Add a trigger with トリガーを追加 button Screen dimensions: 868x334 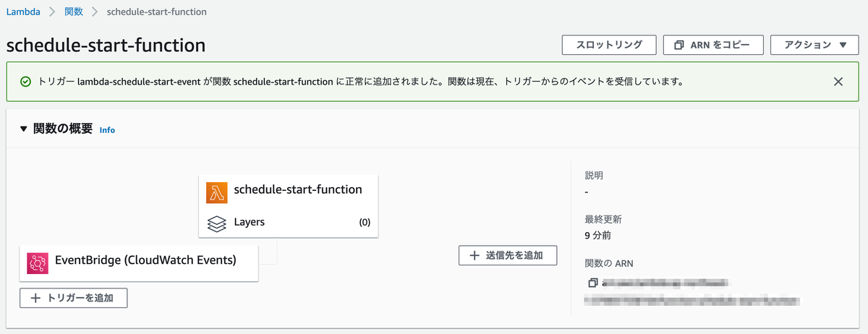(x=74, y=298)
